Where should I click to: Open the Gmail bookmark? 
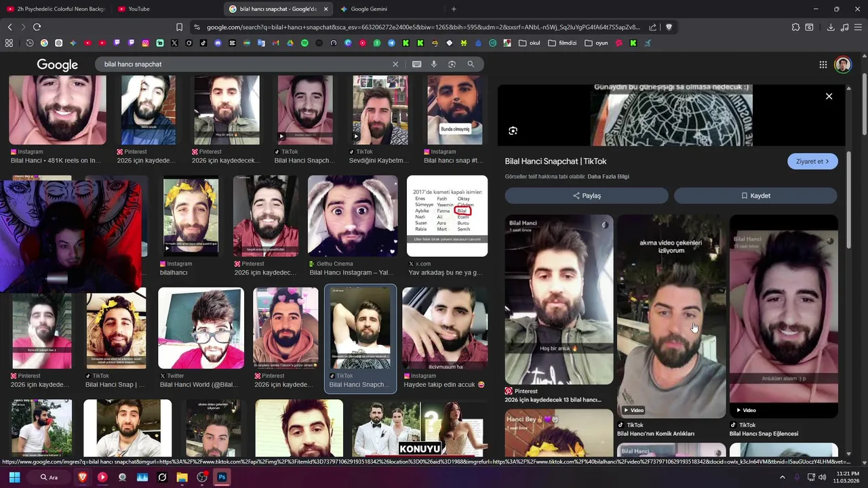(275, 43)
